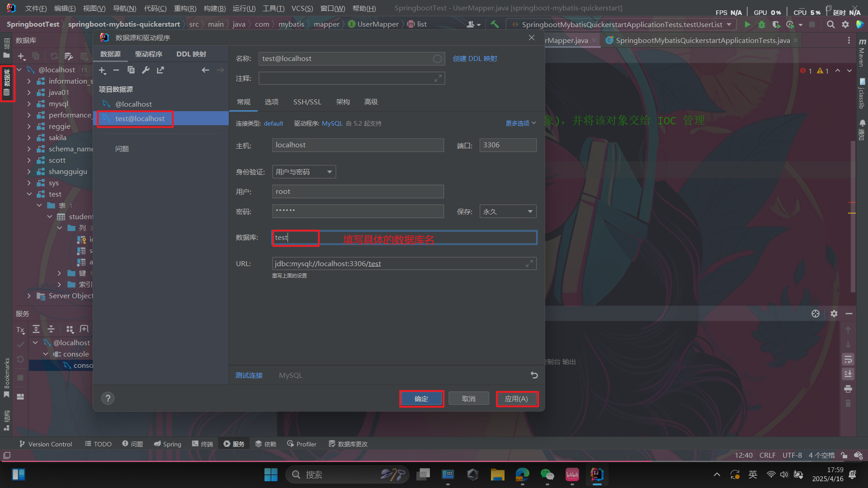Click the add data source plus icon

click(102, 70)
